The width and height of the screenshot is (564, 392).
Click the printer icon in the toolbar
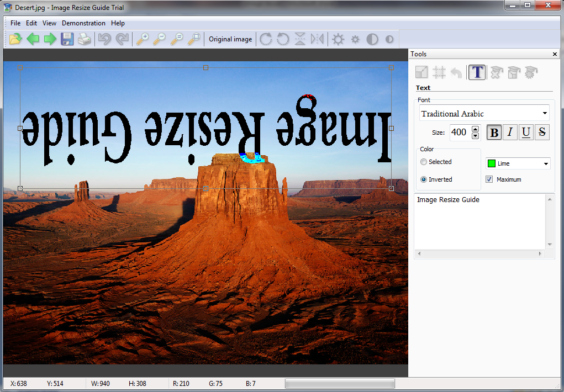pyautogui.click(x=84, y=39)
